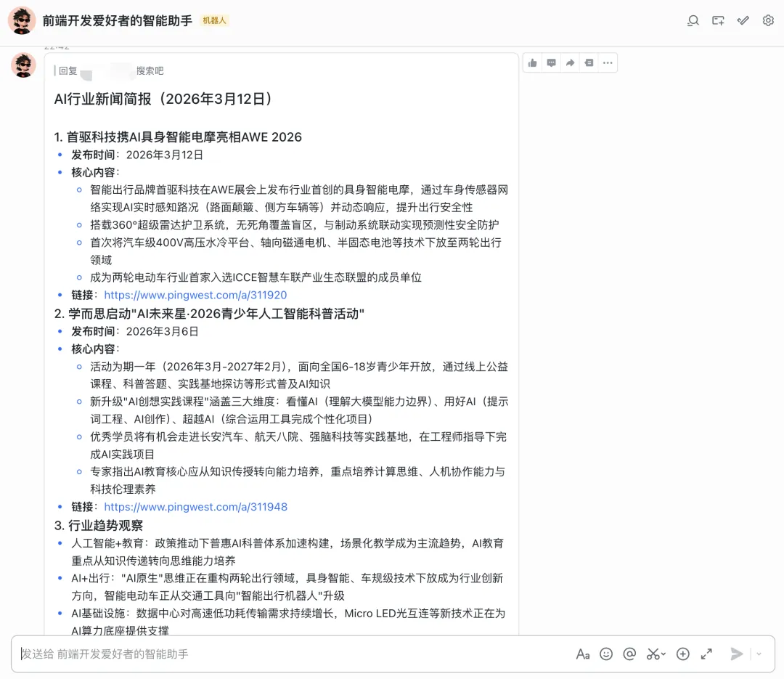The width and height of the screenshot is (784, 679).
Task: Open search in chat header
Action: 693,20
